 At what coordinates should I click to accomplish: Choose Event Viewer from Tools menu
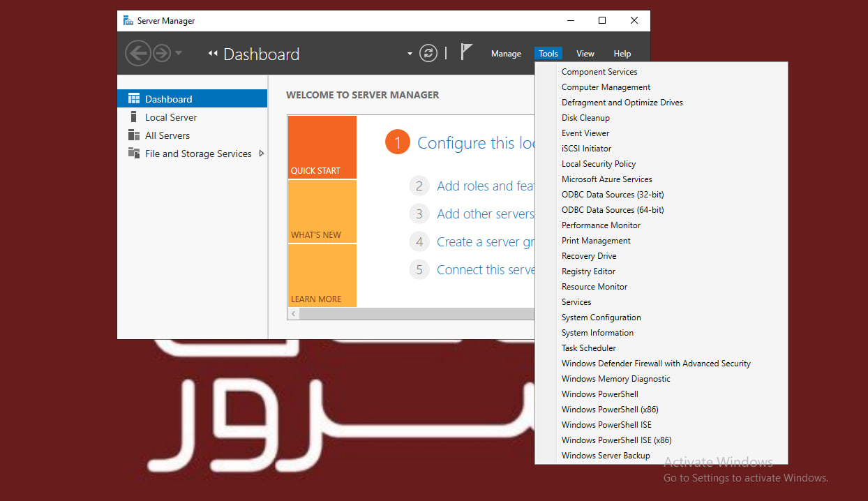[x=585, y=133]
